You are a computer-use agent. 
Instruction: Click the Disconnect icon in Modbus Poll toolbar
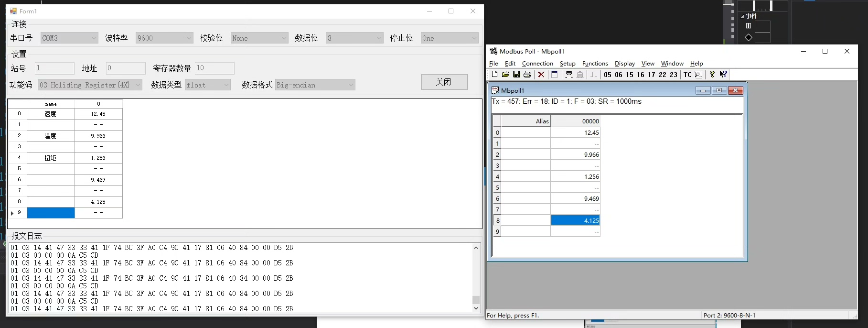click(580, 74)
